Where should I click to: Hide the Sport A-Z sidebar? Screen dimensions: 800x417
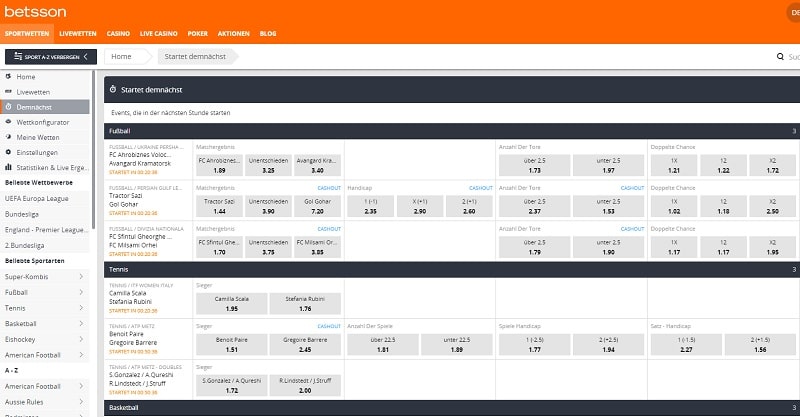tap(51, 57)
